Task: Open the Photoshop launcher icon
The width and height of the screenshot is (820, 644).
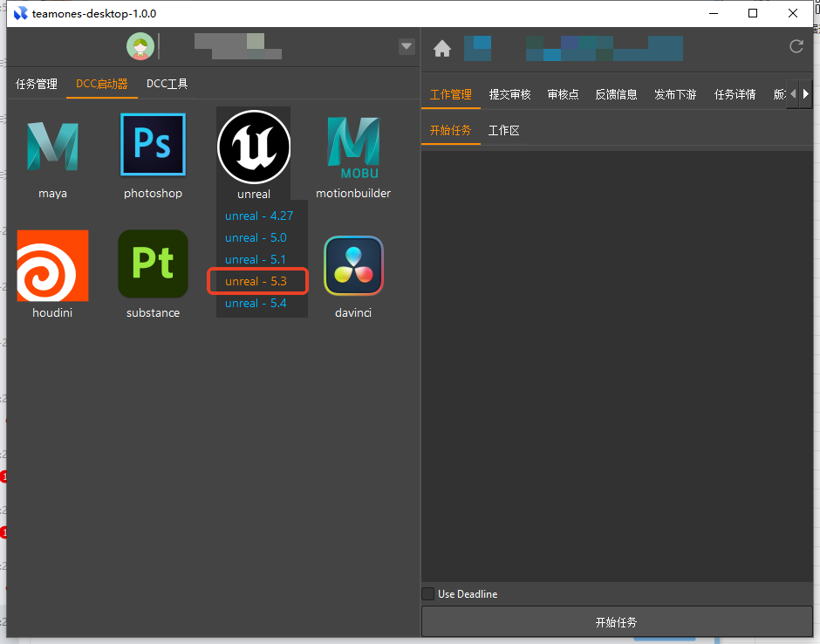Action: click(153, 145)
